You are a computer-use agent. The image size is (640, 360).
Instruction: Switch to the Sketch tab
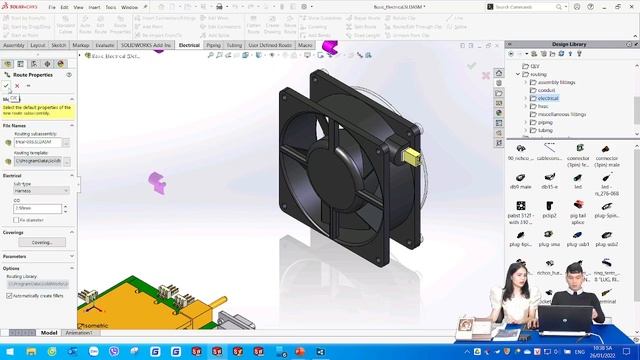(58, 45)
